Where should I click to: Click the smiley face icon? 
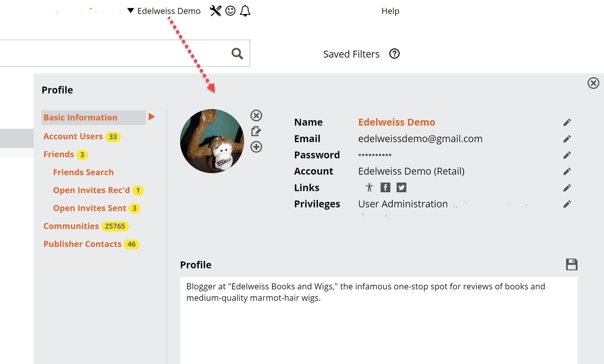(x=230, y=11)
